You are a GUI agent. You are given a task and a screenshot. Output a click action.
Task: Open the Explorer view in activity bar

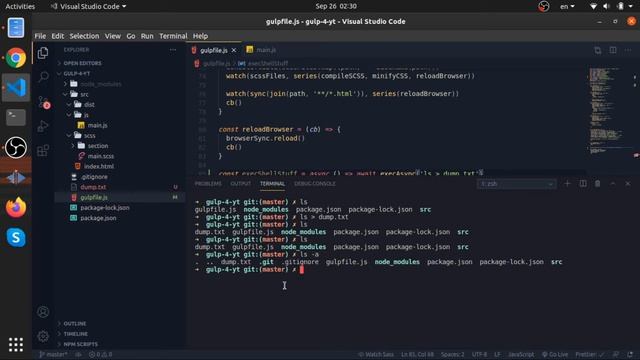pyautogui.click(x=43, y=53)
